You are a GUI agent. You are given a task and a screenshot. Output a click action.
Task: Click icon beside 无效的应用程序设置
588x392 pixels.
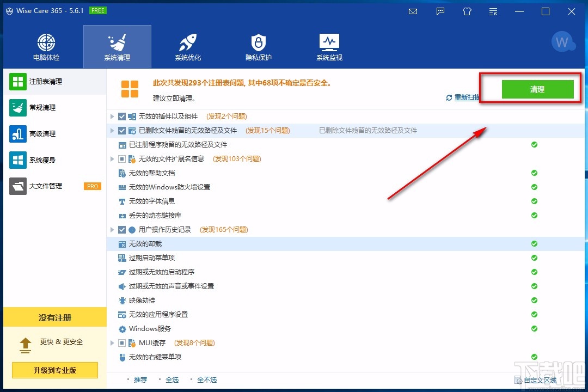point(122,315)
